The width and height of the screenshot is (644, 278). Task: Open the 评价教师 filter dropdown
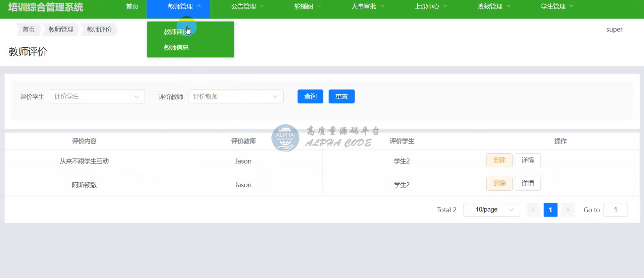click(236, 97)
